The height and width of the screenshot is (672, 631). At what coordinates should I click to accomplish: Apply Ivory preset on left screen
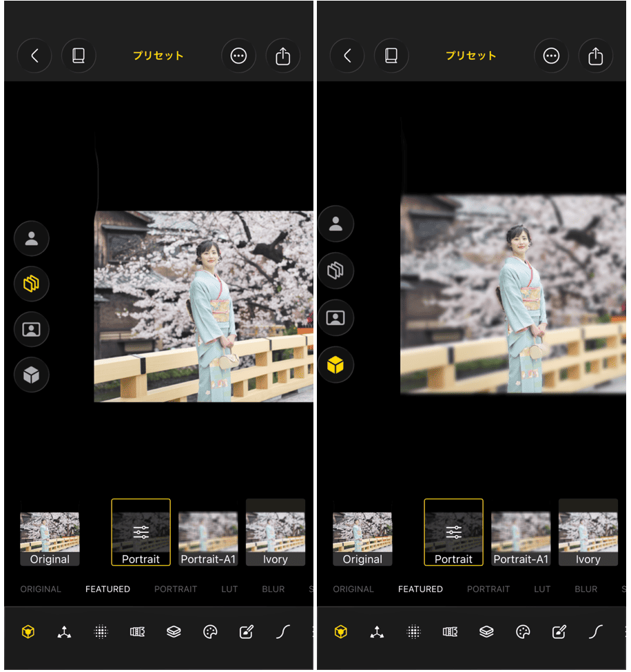pos(276,532)
